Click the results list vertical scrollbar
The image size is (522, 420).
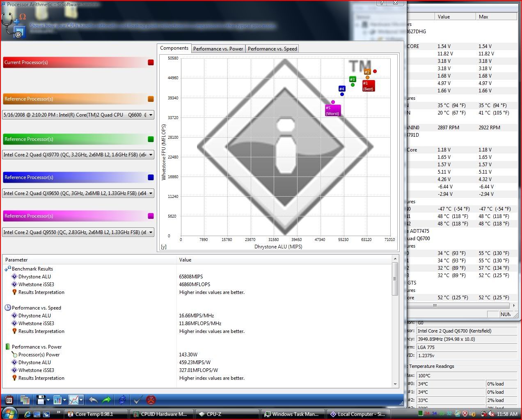[x=395, y=321]
